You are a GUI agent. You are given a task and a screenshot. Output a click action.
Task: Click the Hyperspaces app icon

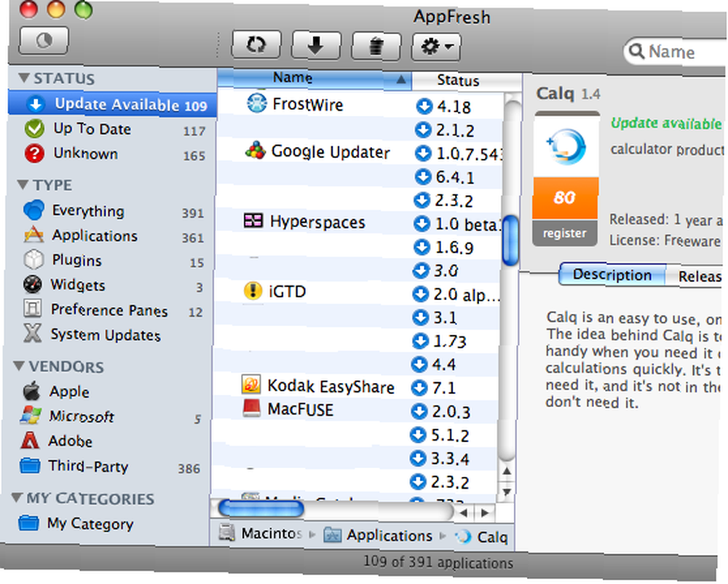click(x=253, y=221)
